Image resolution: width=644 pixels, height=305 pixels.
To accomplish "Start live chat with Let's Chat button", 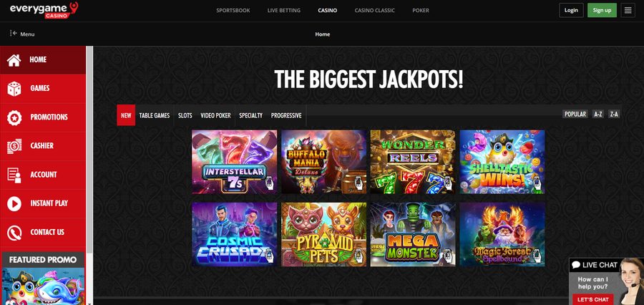I will (592, 299).
